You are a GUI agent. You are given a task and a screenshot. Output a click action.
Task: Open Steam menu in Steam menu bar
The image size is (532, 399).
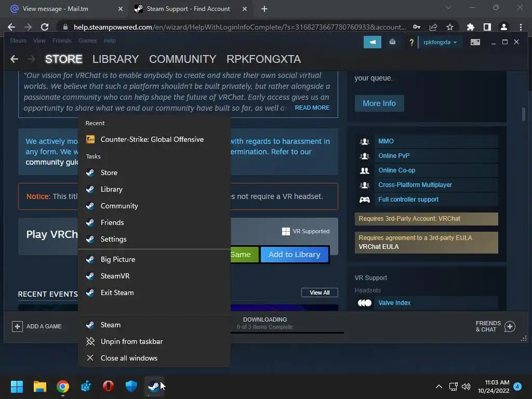coord(18,41)
